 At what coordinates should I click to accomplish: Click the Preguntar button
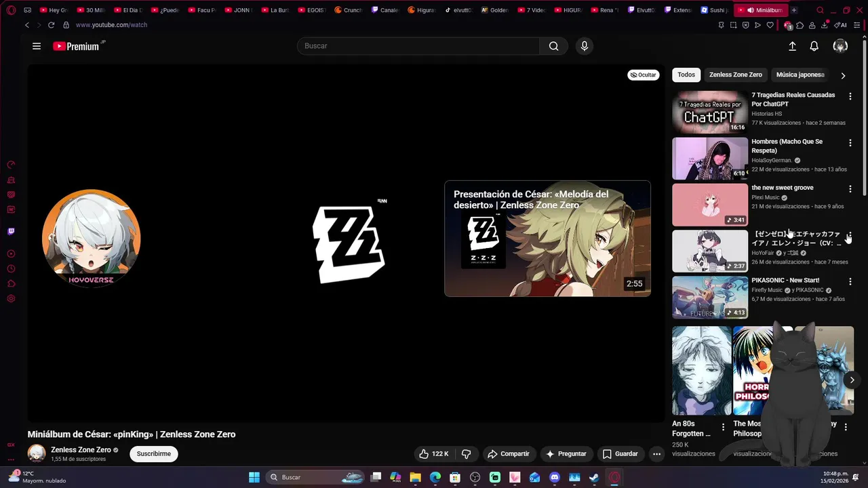566,454
